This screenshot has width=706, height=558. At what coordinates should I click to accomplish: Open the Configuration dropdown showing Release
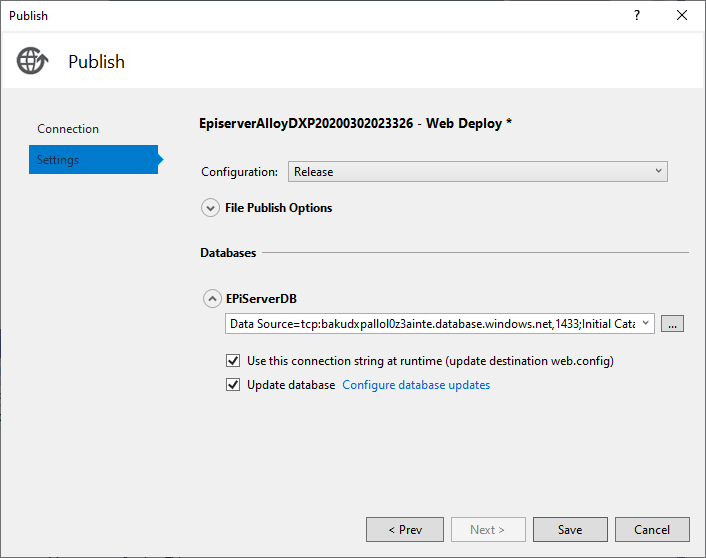tap(477, 172)
